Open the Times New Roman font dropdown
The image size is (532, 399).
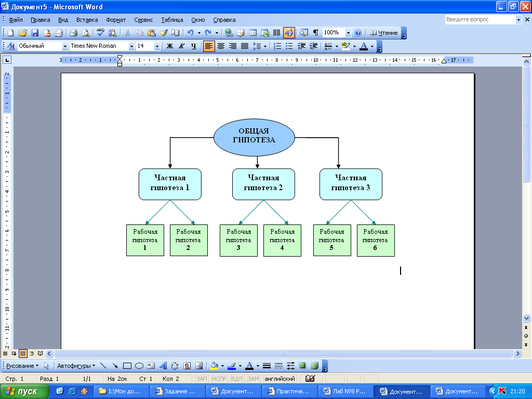tap(131, 46)
